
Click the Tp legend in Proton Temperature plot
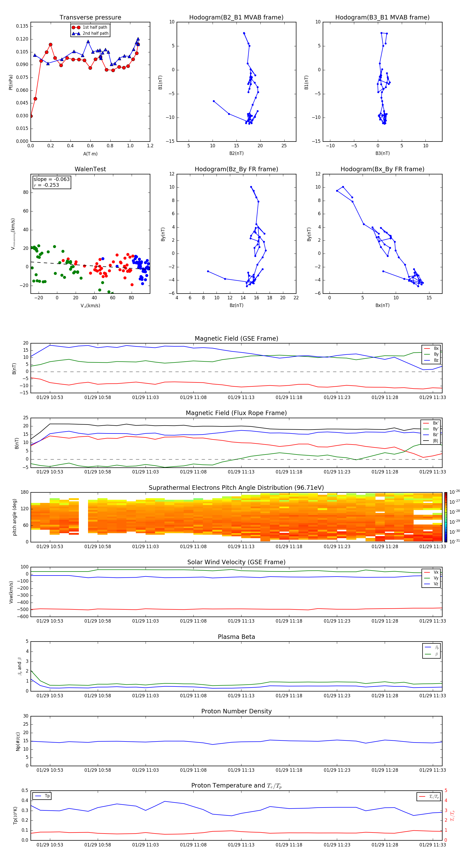(42, 796)
